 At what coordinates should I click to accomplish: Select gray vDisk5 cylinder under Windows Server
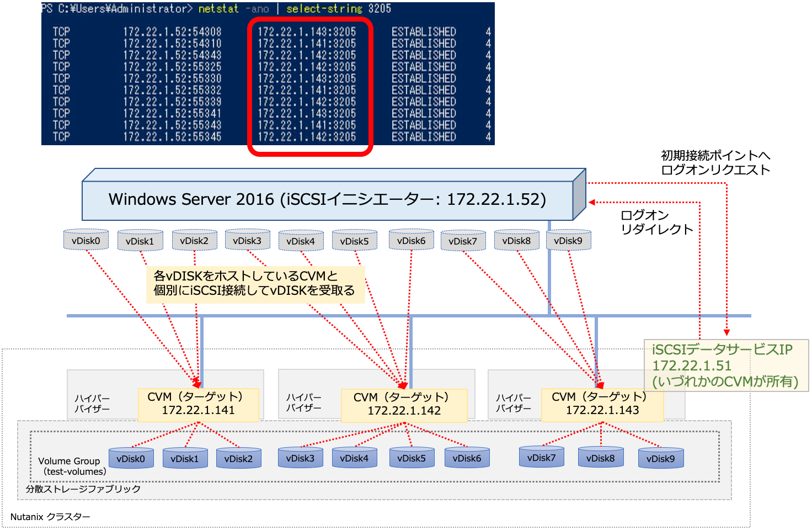point(355,241)
